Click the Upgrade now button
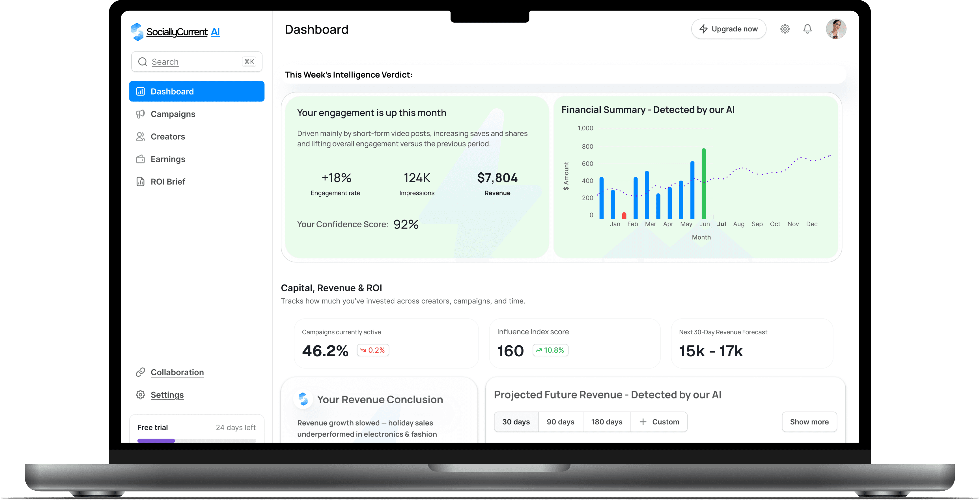The image size is (980, 500). (729, 29)
